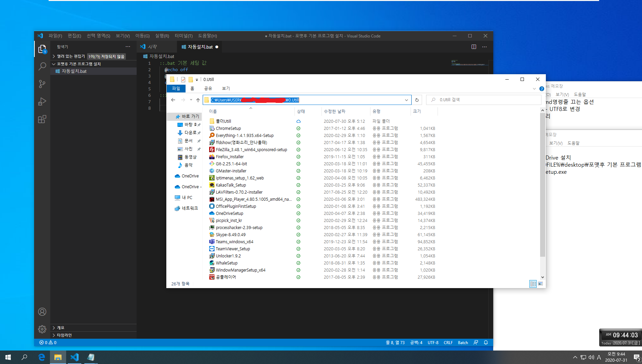Open taskbar search magnifier
The image size is (642, 364).
[x=24, y=357]
